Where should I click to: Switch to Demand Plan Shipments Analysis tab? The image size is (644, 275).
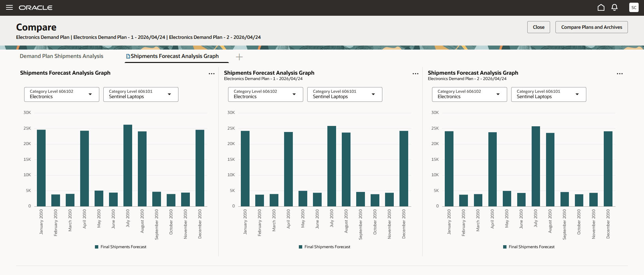61,56
